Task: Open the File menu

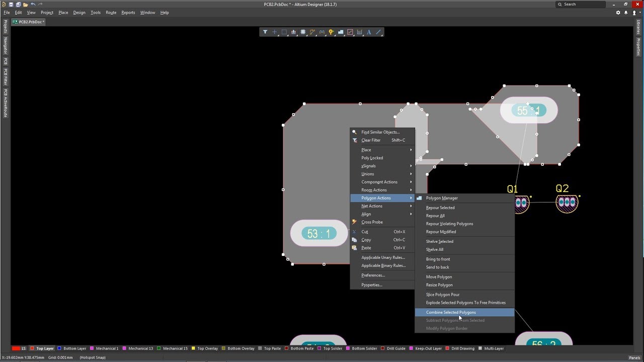Action: (7, 13)
